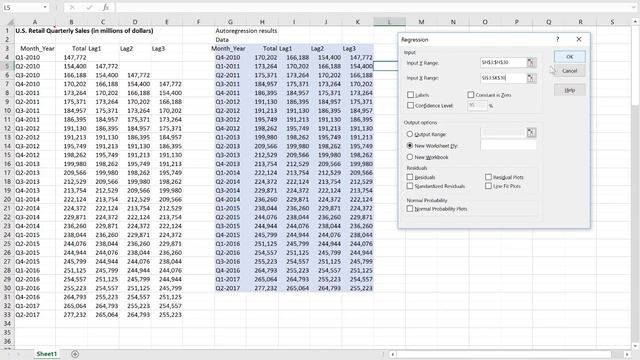Viewport: 640px width, 360px height.
Task: Click the Name Box showing L5
Action: pos(22,7)
